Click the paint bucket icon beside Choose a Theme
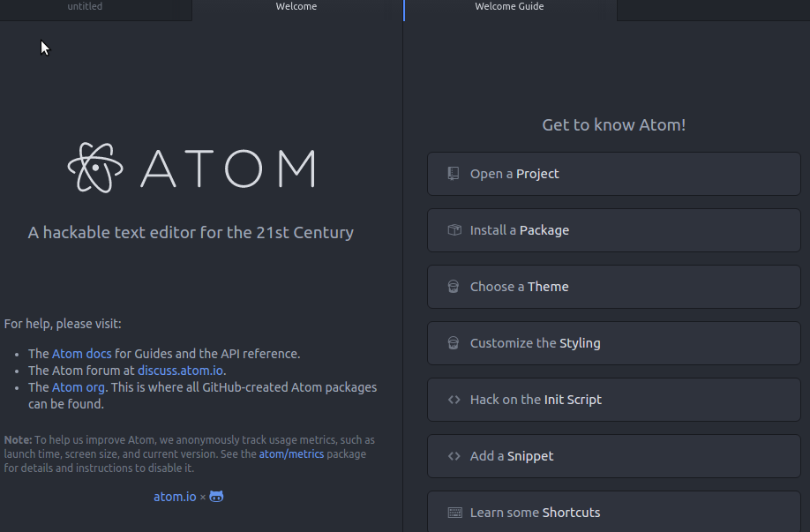Image resolution: width=810 pixels, height=532 pixels. click(453, 287)
